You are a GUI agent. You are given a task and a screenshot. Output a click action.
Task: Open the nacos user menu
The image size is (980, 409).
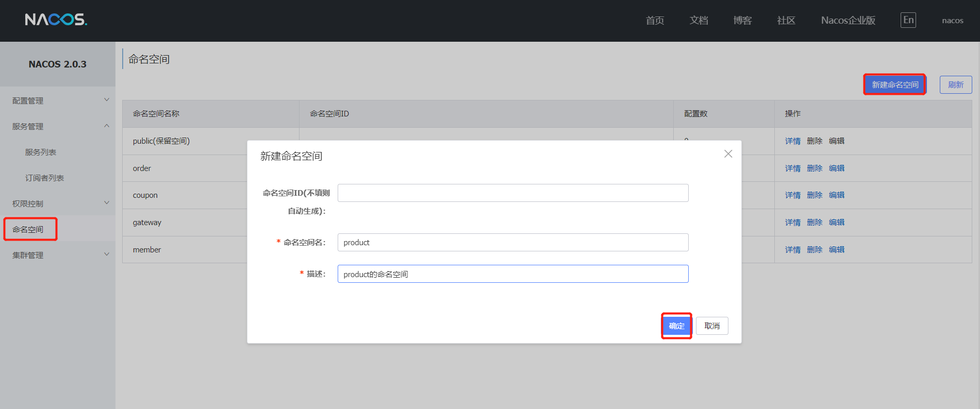(952, 21)
